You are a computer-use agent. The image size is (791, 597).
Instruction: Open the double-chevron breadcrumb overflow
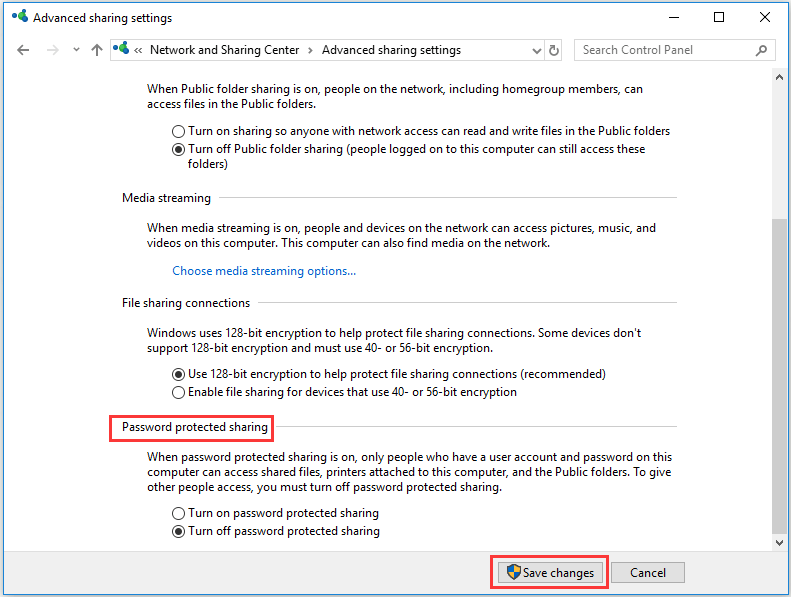coord(138,50)
